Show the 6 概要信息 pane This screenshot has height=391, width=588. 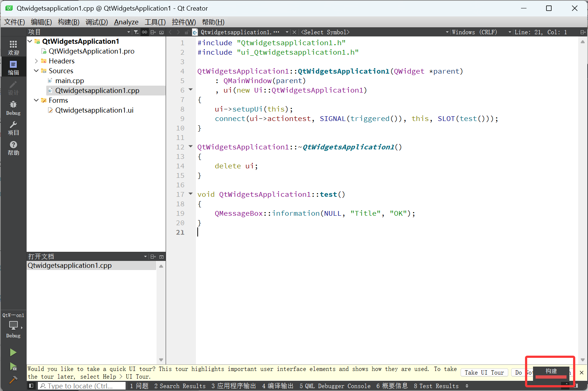pos(392,386)
